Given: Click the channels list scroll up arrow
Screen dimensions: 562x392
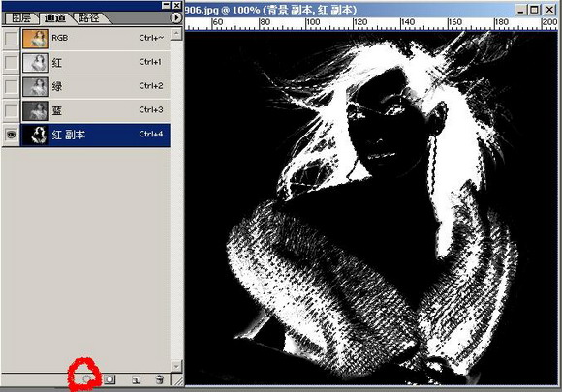Looking at the screenshot, I should pos(176,35).
